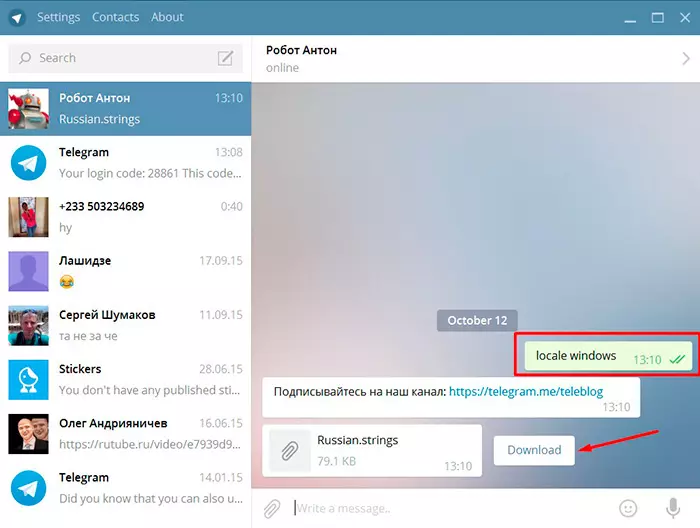Close the Telegram window
The height and width of the screenshot is (528, 700).
pyautogui.click(x=685, y=18)
